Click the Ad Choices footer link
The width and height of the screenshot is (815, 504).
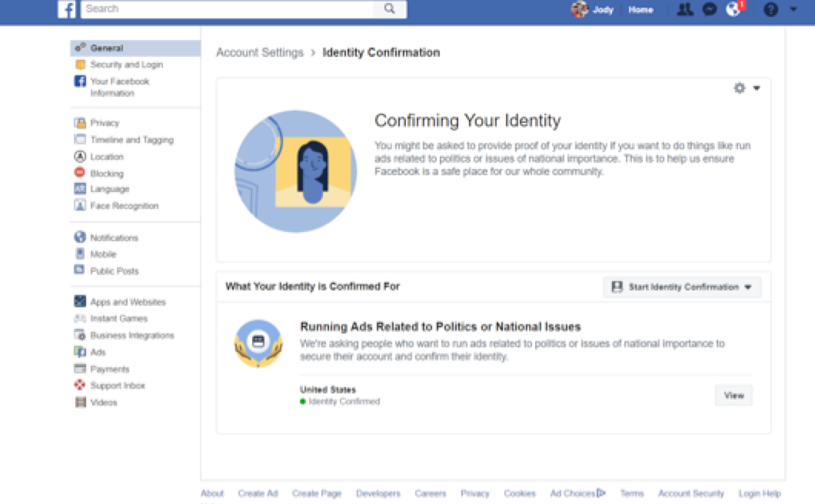point(577,493)
